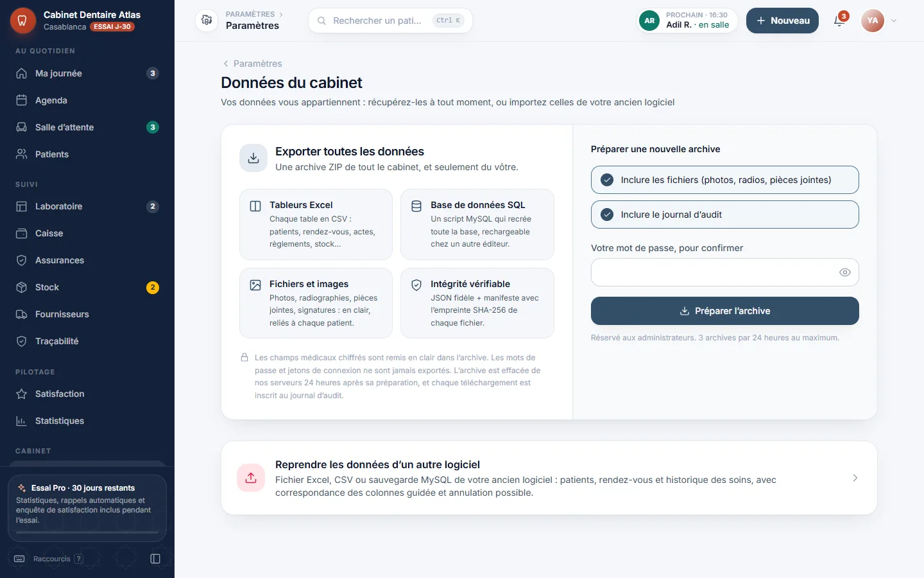Go back via Paramètres link
The width and height of the screenshot is (924, 578).
(x=252, y=64)
